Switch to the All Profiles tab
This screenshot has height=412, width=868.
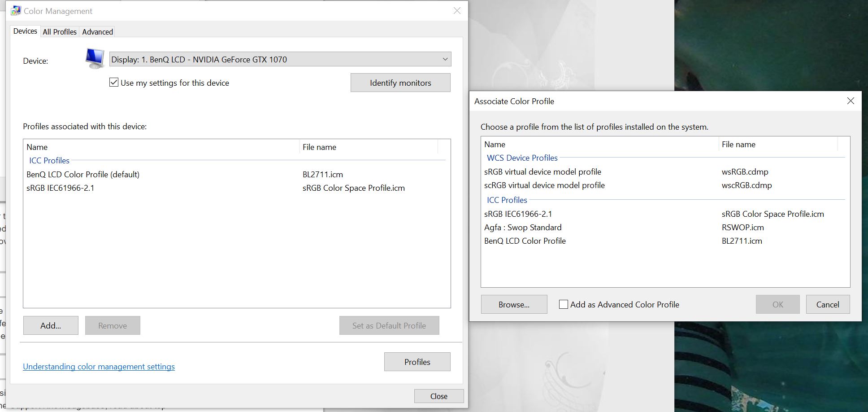coord(60,32)
